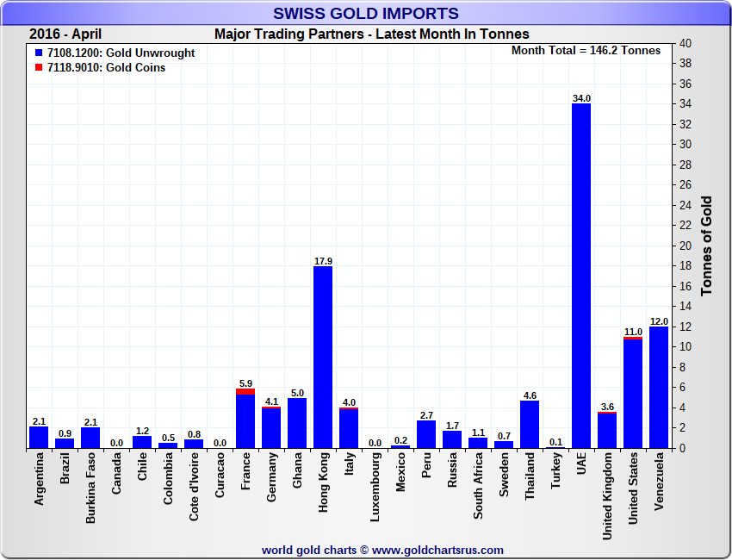This screenshot has width=732, height=560.
Task: Click the SWISS GOLD IMPORTS title
Action: (x=366, y=13)
